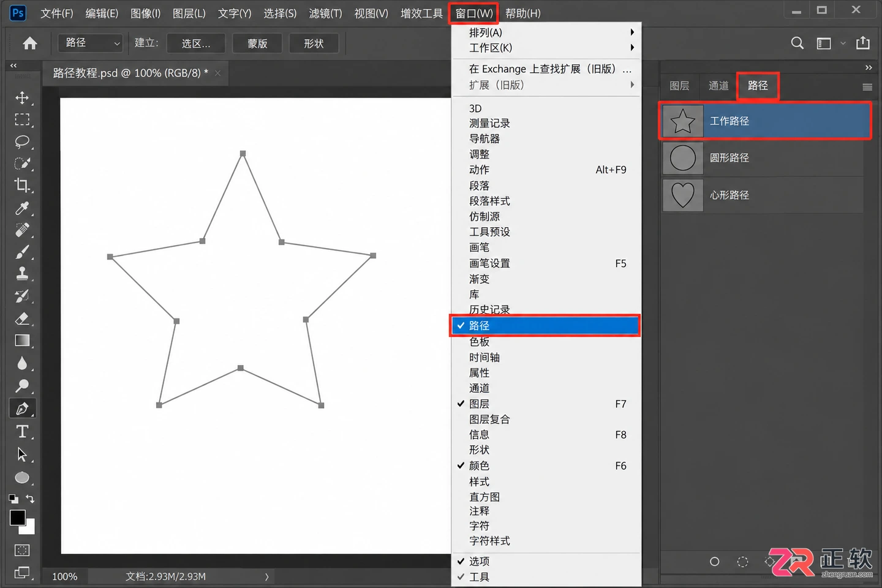Expand the 扩展 (旧版) submenu

tap(546, 85)
